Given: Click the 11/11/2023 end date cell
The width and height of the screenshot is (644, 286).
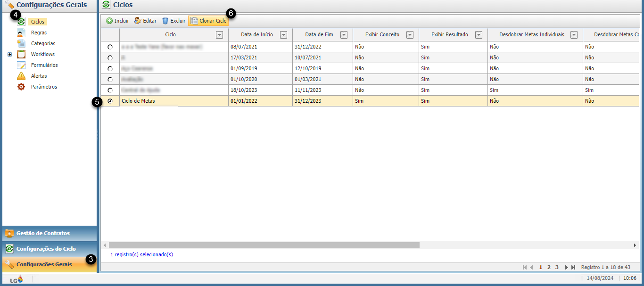Looking at the screenshot, I should (322, 90).
